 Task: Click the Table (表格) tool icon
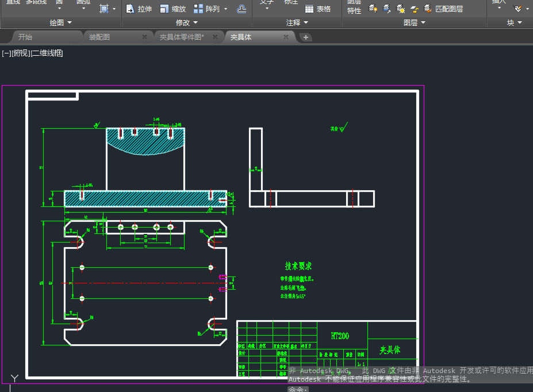tap(309, 9)
